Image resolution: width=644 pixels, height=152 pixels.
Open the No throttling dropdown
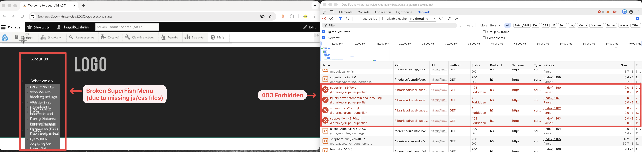coord(422,18)
